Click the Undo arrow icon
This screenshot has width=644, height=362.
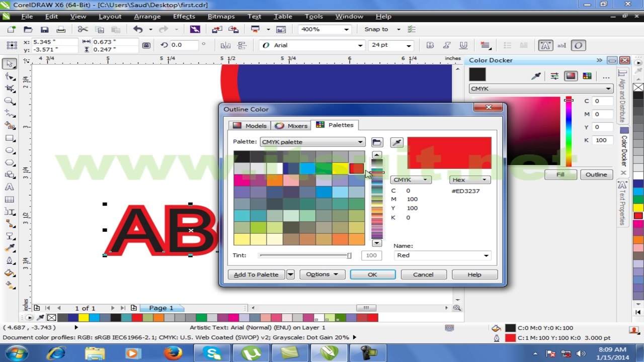tap(138, 30)
